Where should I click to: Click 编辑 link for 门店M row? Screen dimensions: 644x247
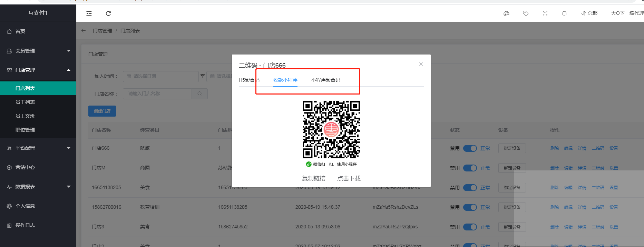pyautogui.click(x=568, y=168)
